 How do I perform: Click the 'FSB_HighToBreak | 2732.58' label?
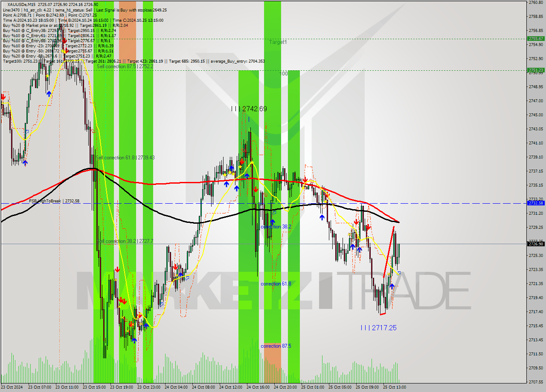[x=54, y=201]
